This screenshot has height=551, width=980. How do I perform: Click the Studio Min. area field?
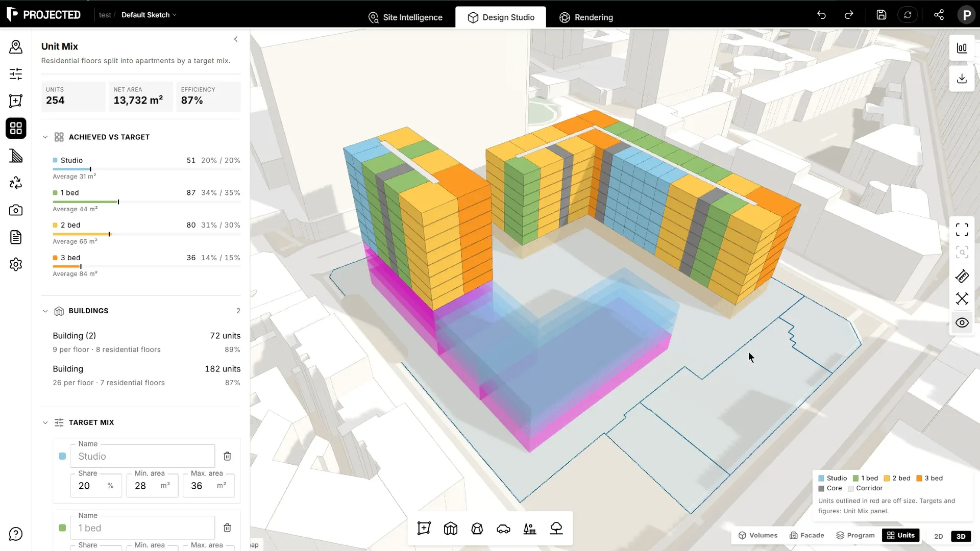click(152, 486)
